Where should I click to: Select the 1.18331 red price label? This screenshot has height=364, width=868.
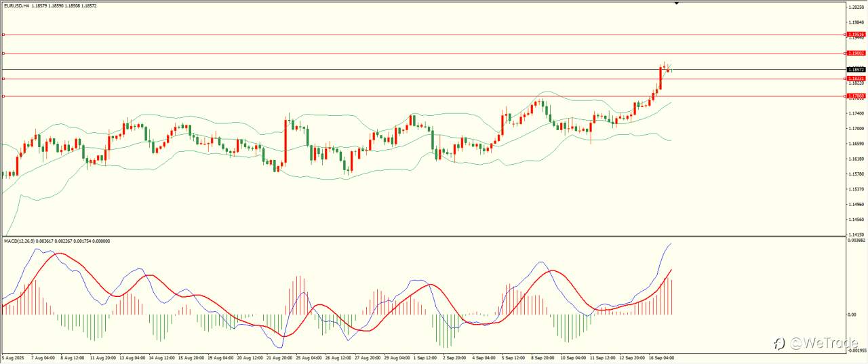point(856,79)
